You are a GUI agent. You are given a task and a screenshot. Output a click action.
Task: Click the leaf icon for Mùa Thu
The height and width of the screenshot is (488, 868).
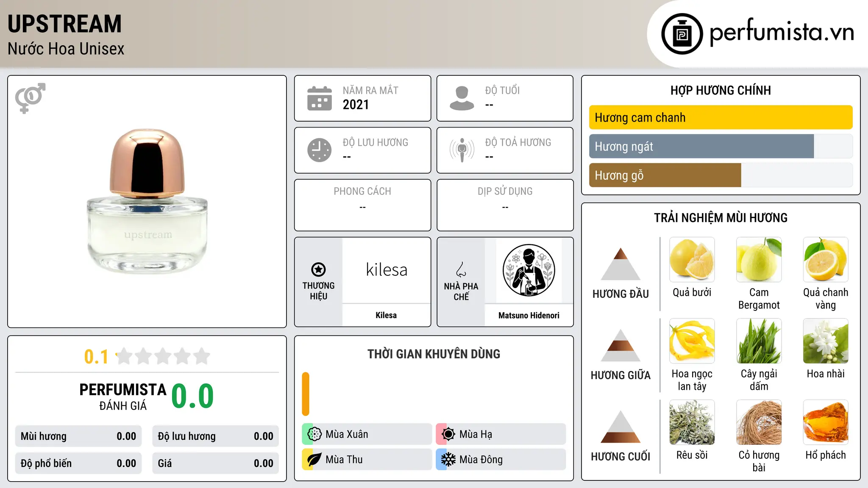coord(314,460)
